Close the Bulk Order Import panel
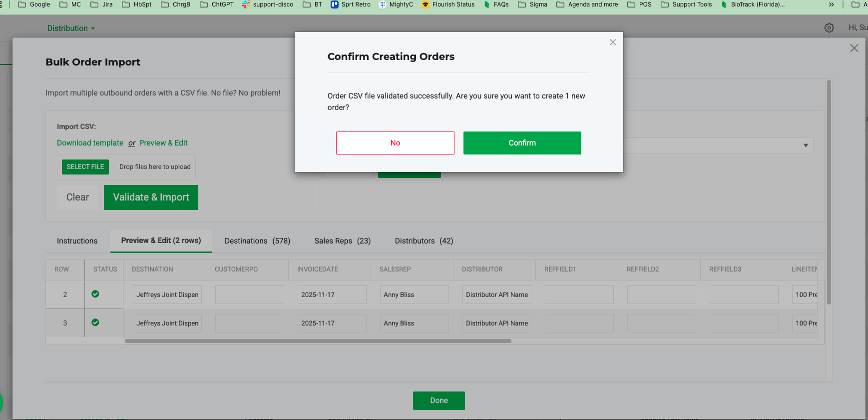This screenshot has height=420, width=868. click(854, 48)
